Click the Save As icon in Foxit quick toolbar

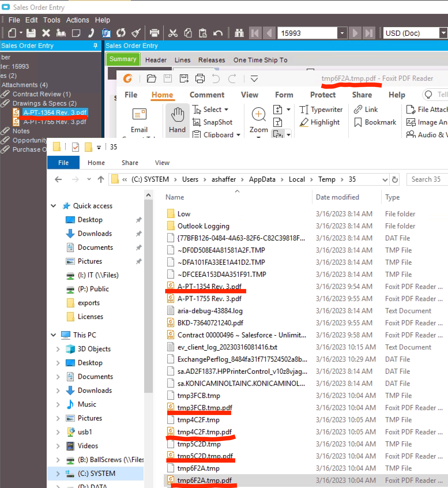point(184,78)
